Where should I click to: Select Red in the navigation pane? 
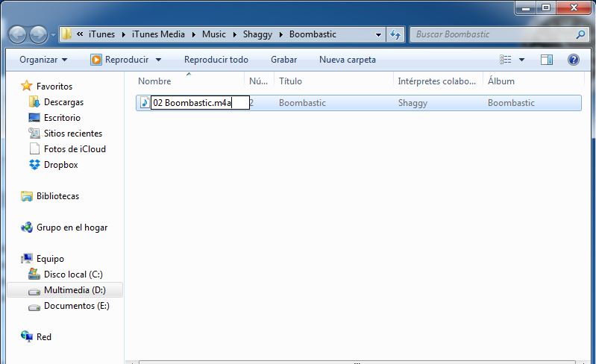point(44,337)
